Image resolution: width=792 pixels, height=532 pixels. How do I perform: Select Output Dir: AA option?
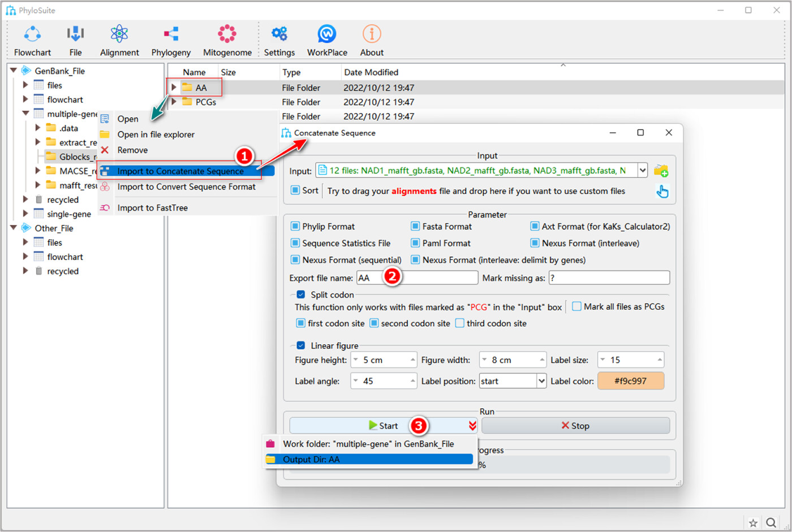tap(369, 459)
